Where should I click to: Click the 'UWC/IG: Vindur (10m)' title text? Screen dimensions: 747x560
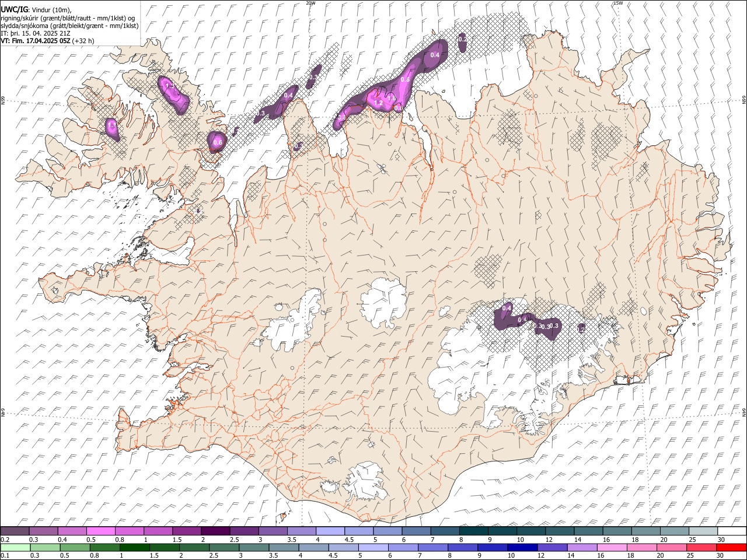point(36,10)
